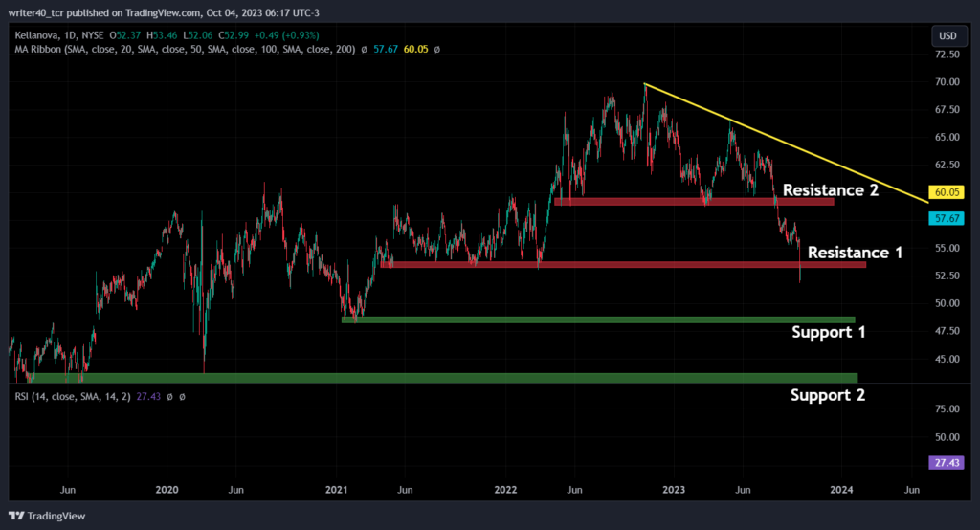Select the Kellanova symbol title

pyautogui.click(x=37, y=35)
